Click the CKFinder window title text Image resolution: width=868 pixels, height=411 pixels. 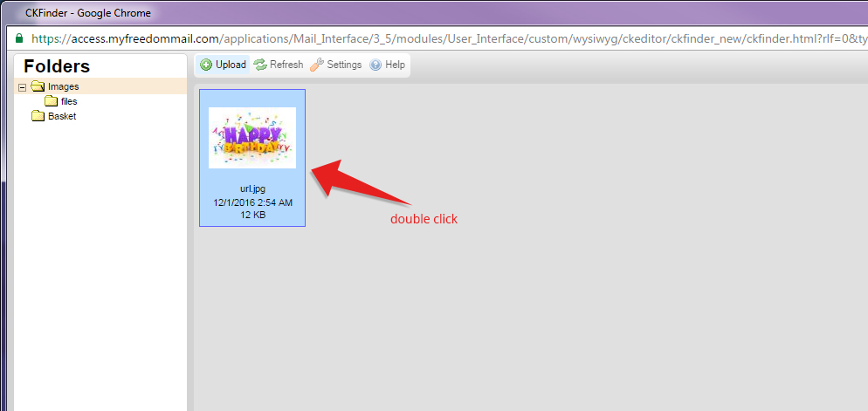click(88, 13)
